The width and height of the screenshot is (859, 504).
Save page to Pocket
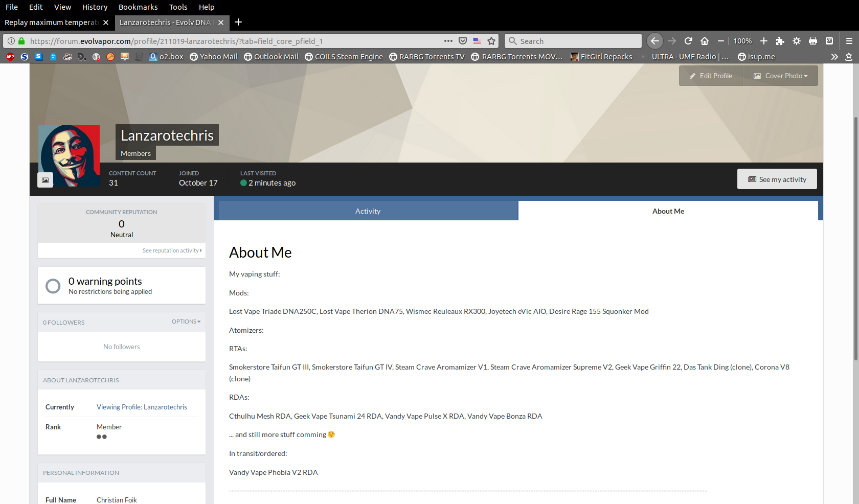point(463,41)
